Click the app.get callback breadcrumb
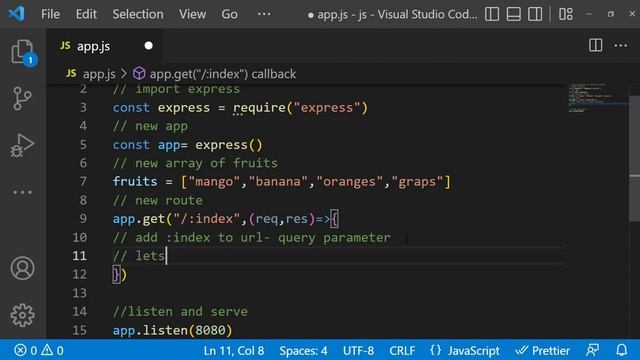 (x=222, y=74)
